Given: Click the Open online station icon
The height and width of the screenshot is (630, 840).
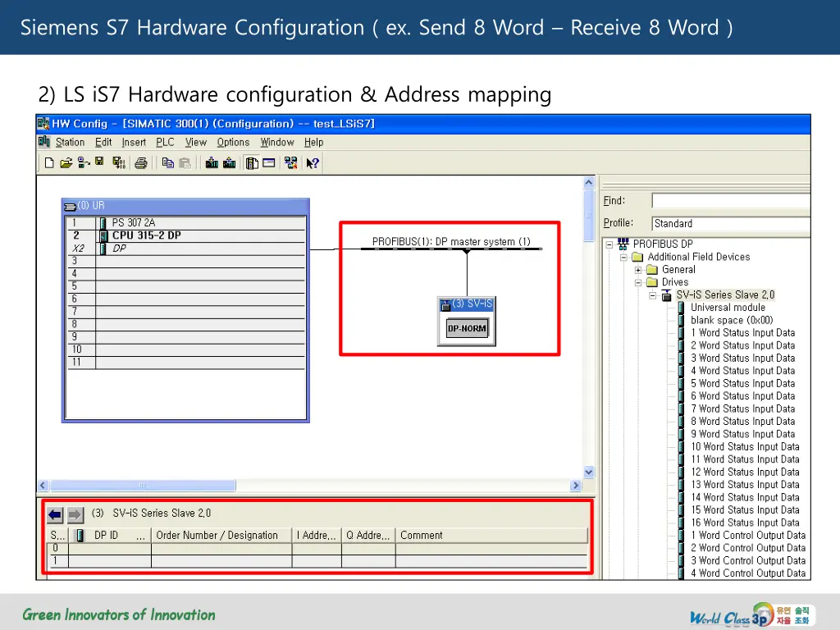Looking at the screenshot, I should pos(84,163).
